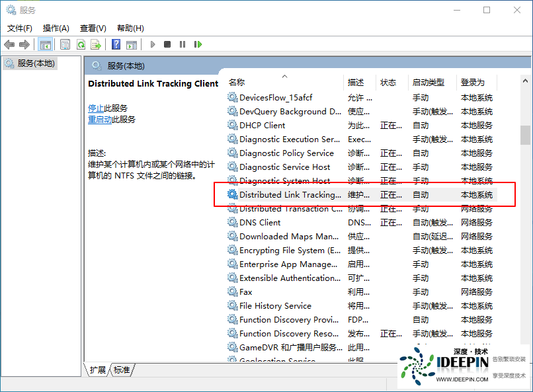Switch to the 扩展 tab
This screenshot has width=533, height=392.
click(x=98, y=370)
